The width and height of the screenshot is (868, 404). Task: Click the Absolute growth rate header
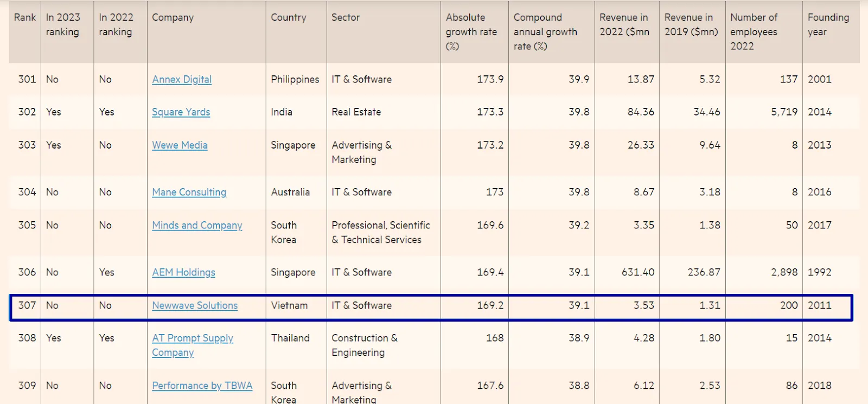[471, 31]
